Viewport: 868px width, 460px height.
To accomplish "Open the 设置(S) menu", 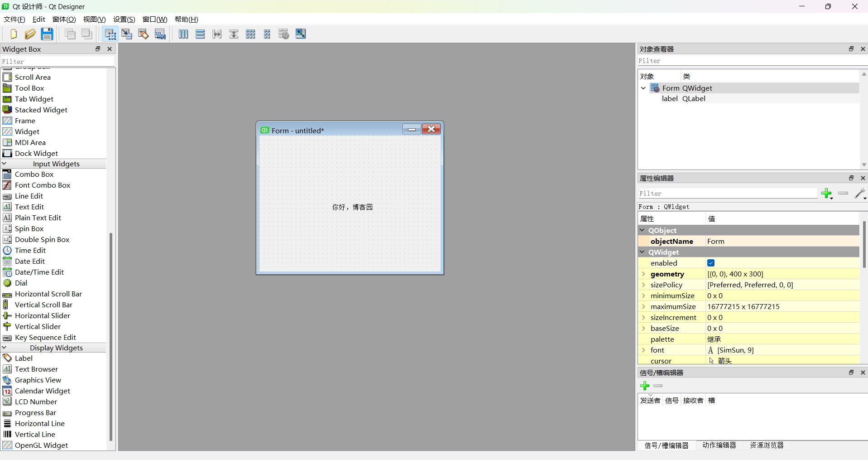I will pos(124,19).
